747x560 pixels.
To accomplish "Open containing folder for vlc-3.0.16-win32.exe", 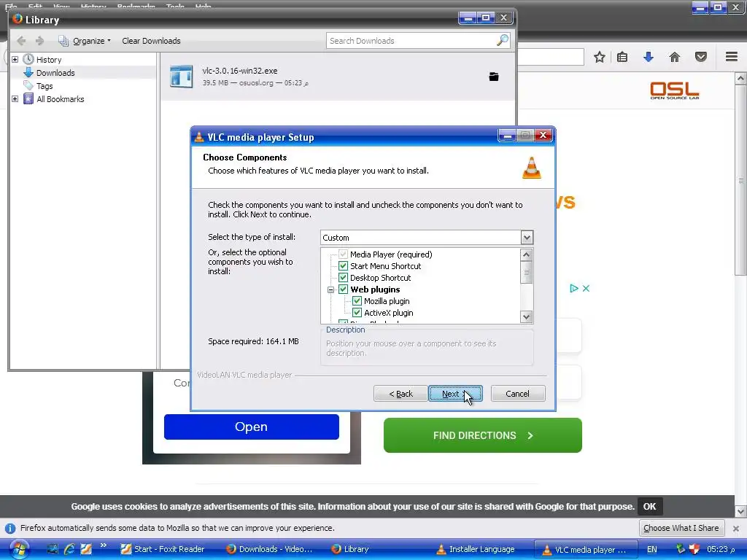I will [494, 77].
